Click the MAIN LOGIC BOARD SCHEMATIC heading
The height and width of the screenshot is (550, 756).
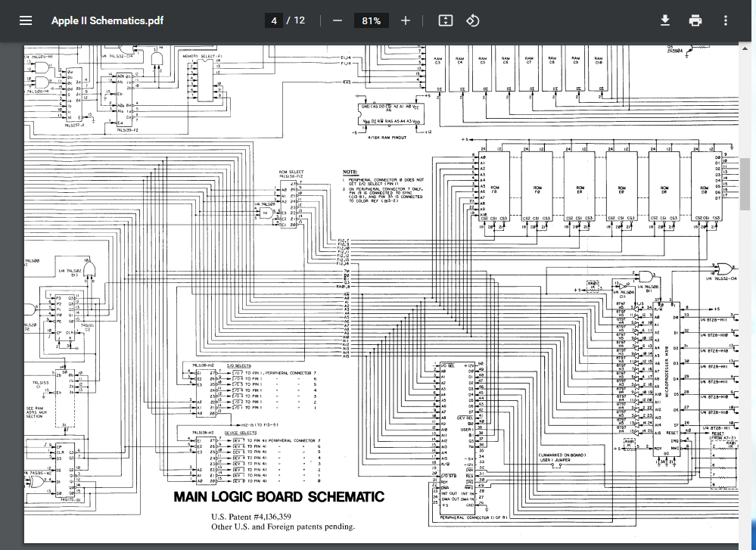(x=278, y=496)
